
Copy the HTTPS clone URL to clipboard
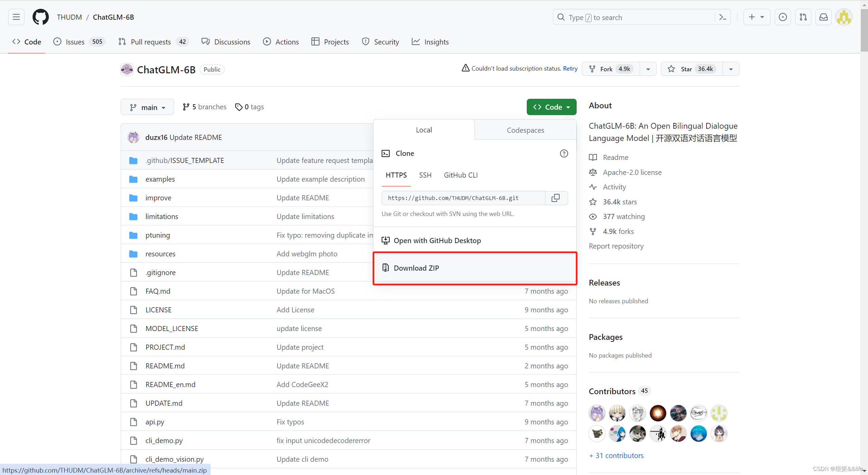(x=556, y=198)
